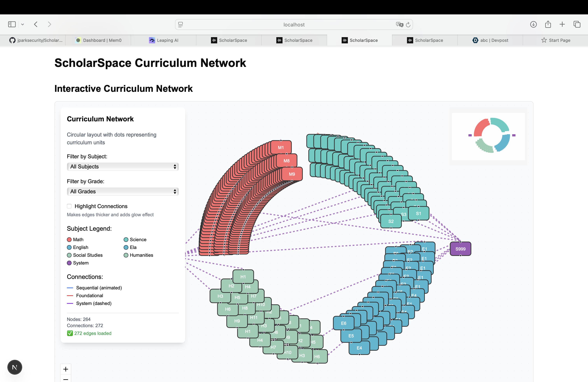The image size is (588, 382).
Task: Switch to the abc | Devpost tab
Action: (x=490, y=40)
